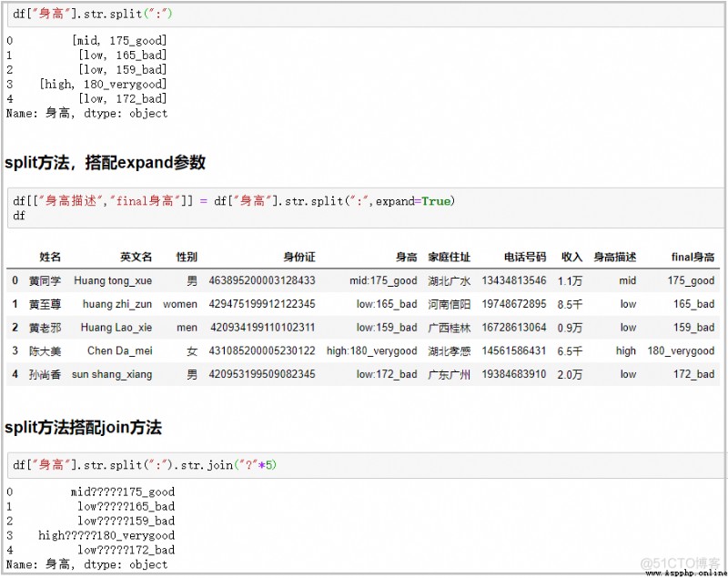This screenshot has width=728, height=578.
Task: Click the 身高描述 cell 'mid'
Action: (x=627, y=280)
